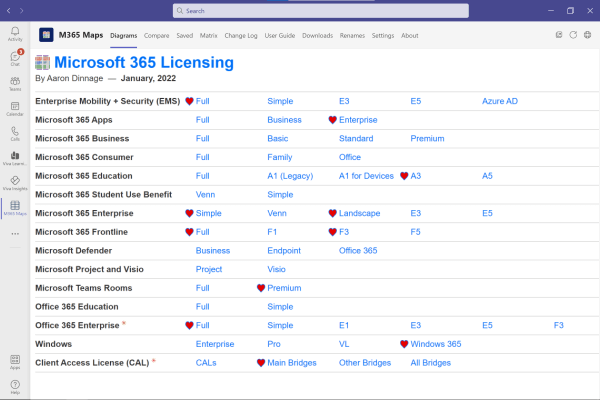Open Windows Enterprise diagram link
Image resolution: width=600 pixels, height=400 pixels.
point(215,344)
